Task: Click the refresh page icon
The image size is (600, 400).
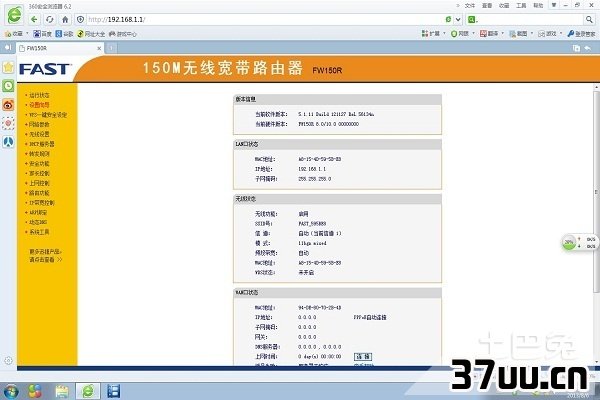Action: (x=50, y=19)
